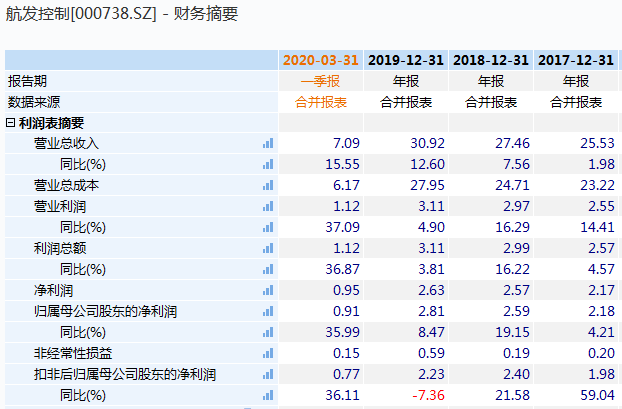
Task: Open chart icon for 同比(%) under 扣非后归属母公司股东的净利润
Action: [268, 396]
